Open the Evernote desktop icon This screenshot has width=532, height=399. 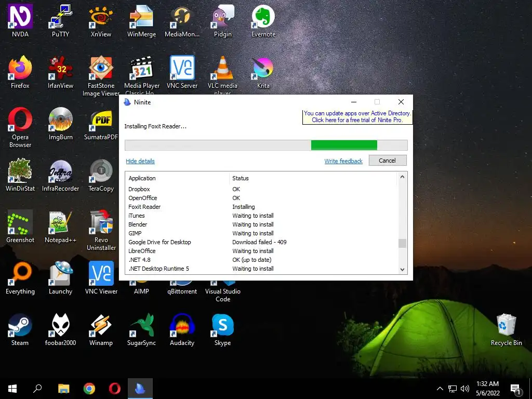click(263, 20)
